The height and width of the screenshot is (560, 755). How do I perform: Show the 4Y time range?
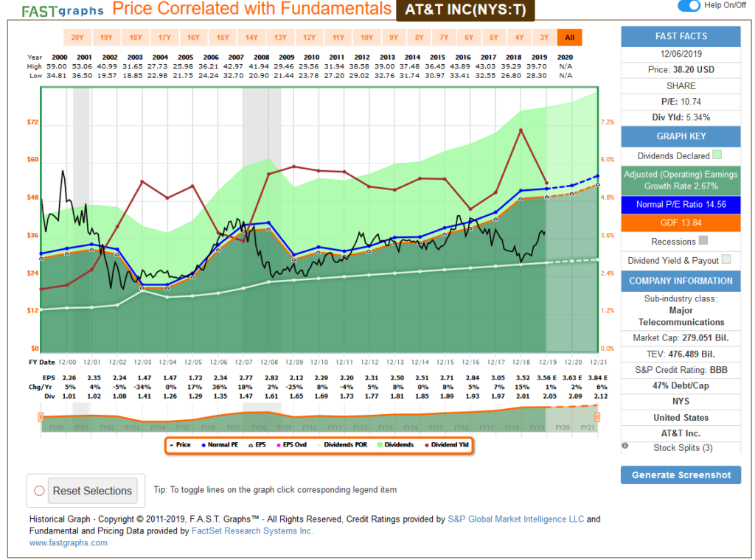(x=519, y=38)
